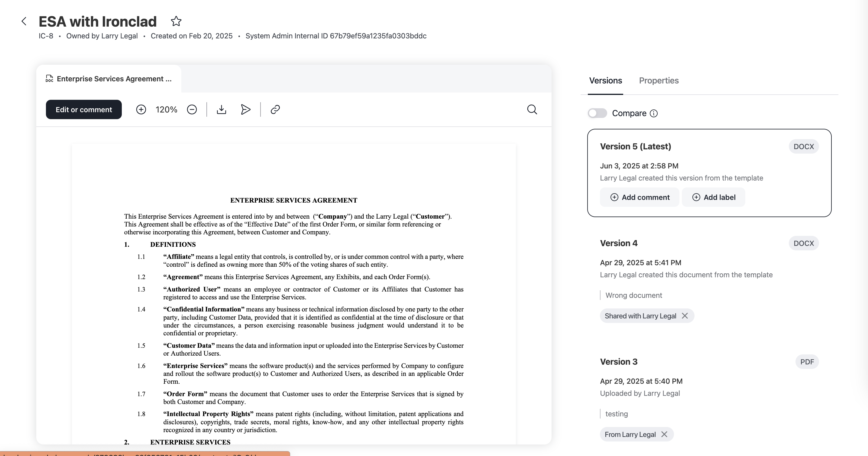Screen dimensions: 868x456
Task: Remove the 'Shared with Larry Legal' label
Action: coord(685,316)
